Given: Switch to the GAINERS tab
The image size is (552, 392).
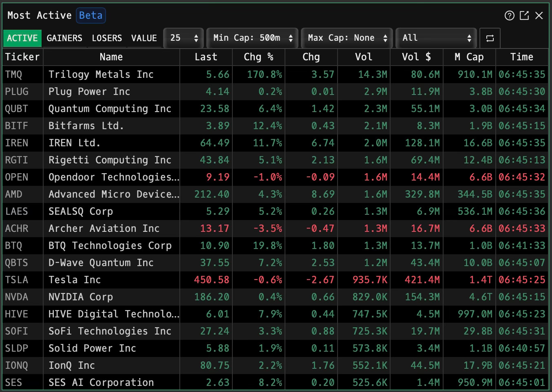Looking at the screenshot, I should pyautogui.click(x=64, y=38).
